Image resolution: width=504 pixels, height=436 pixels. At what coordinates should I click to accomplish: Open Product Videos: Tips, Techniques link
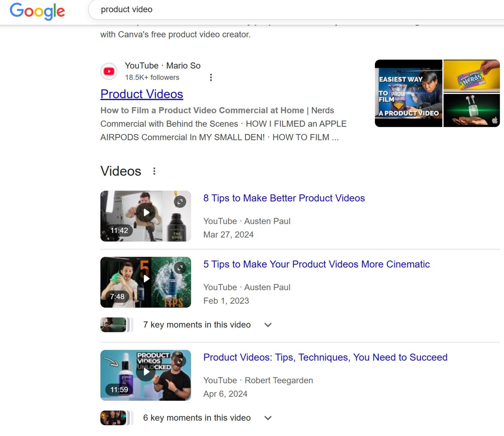pos(325,357)
